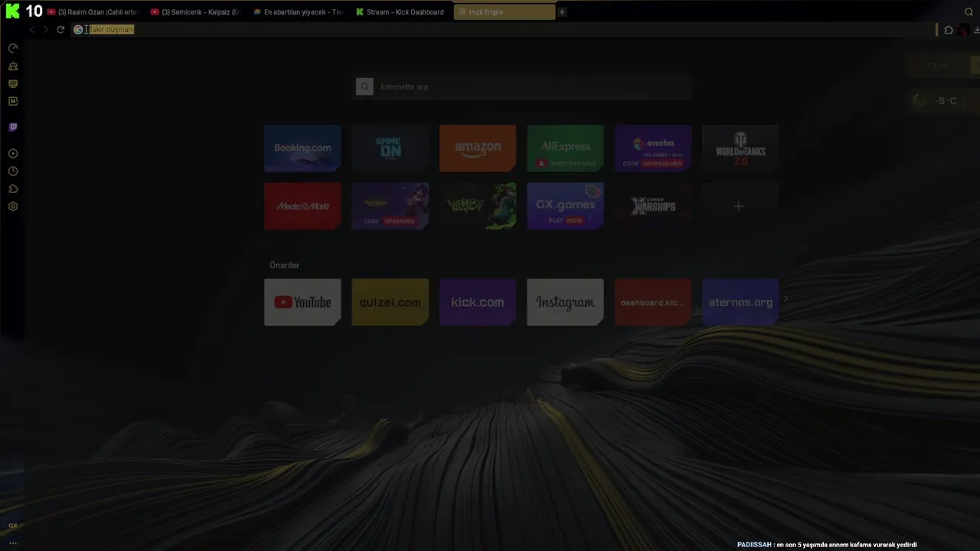Open the Instagram suggestion tile

coord(565,302)
